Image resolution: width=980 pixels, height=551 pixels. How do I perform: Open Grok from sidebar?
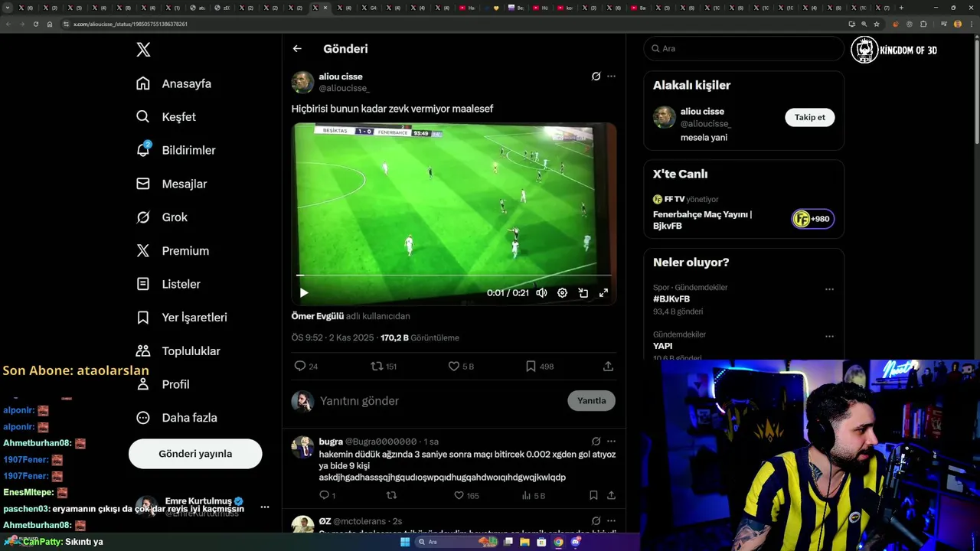(162, 217)
